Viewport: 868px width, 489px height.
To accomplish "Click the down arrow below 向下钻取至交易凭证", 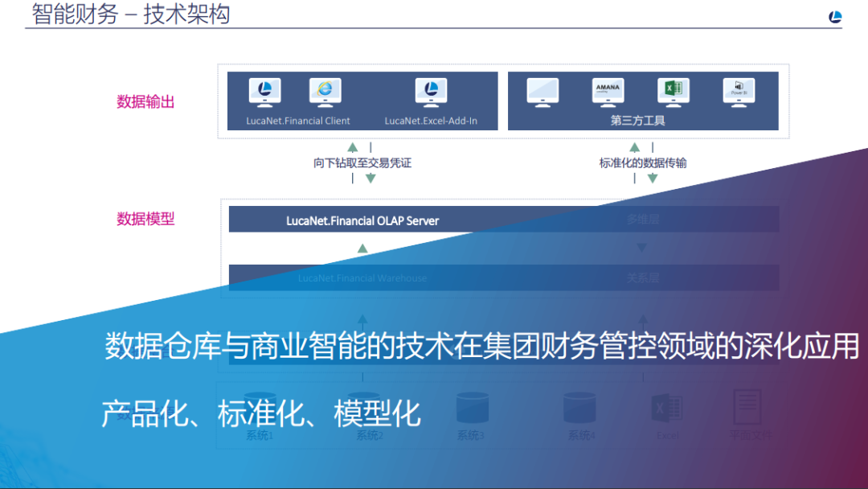I will point(371,179).
